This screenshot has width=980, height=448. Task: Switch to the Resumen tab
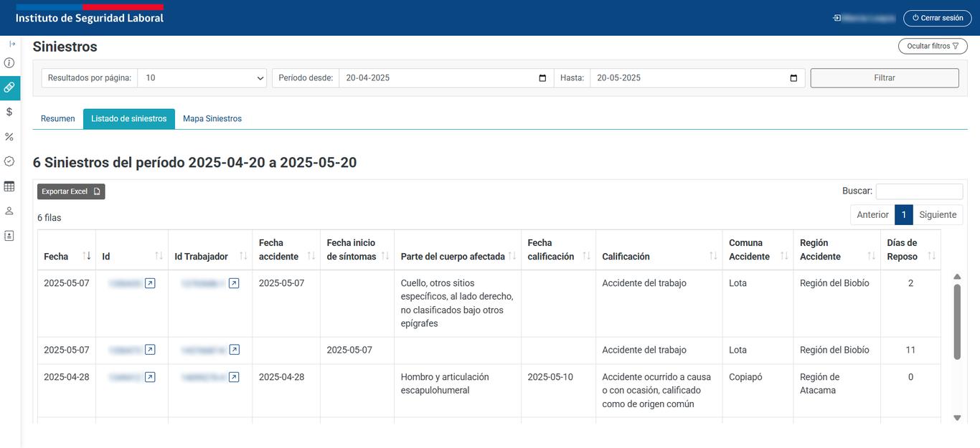57,119
